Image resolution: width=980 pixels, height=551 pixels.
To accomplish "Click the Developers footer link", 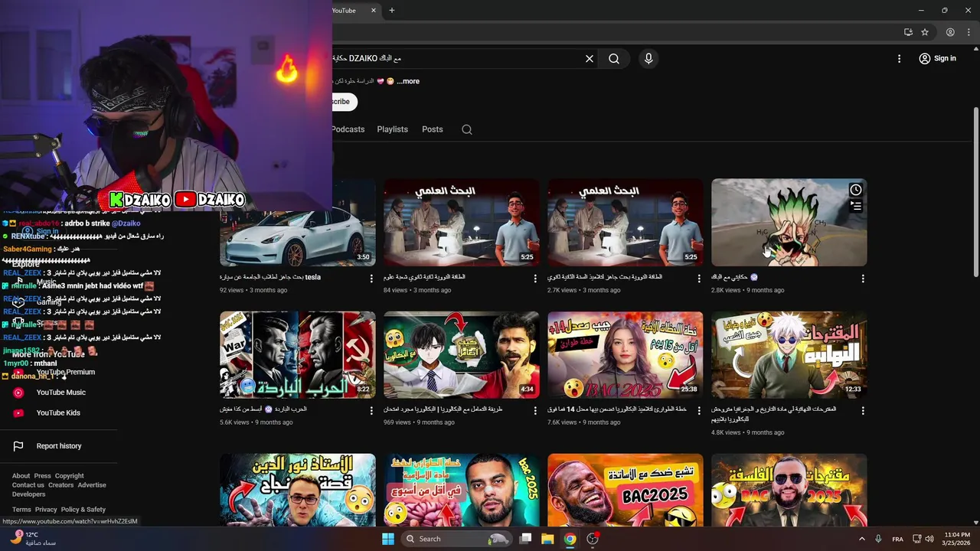I will click(x=29, y=494).
